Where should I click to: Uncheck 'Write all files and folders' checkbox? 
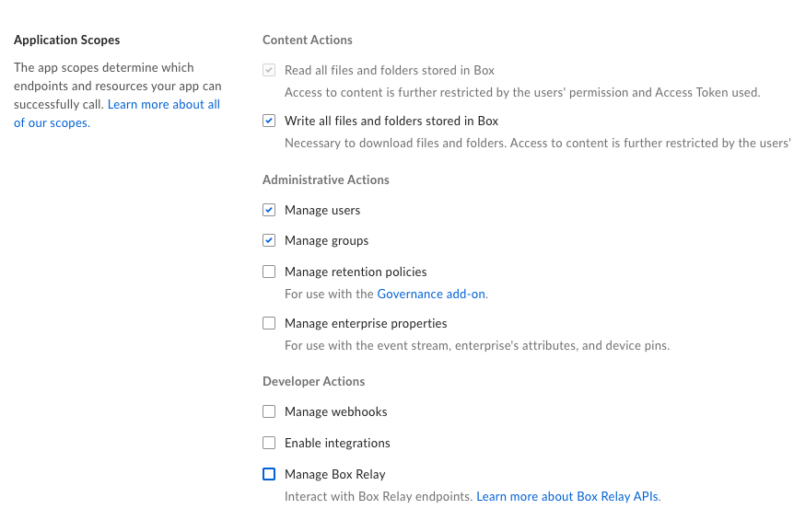tap(269, 121)
